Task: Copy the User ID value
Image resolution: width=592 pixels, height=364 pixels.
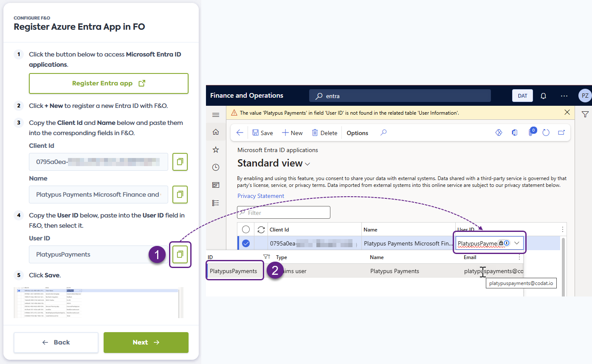Action: [180, 254]
